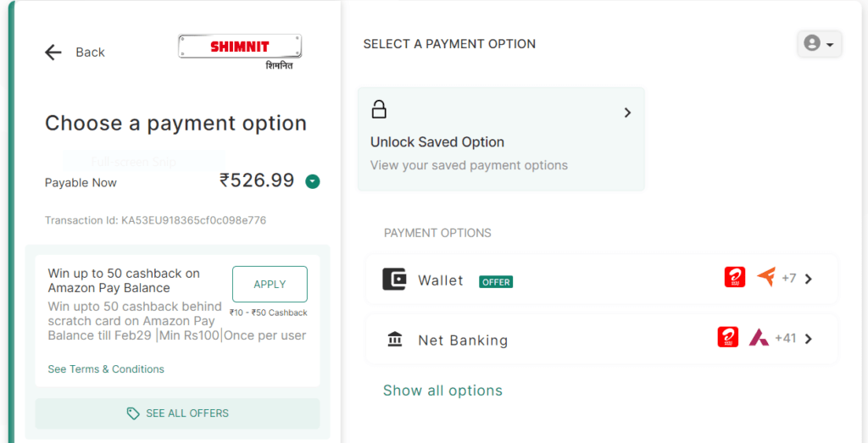This screenshot has height=443, width=868.
Task: Click the back arrow icon
Action: 53,53
